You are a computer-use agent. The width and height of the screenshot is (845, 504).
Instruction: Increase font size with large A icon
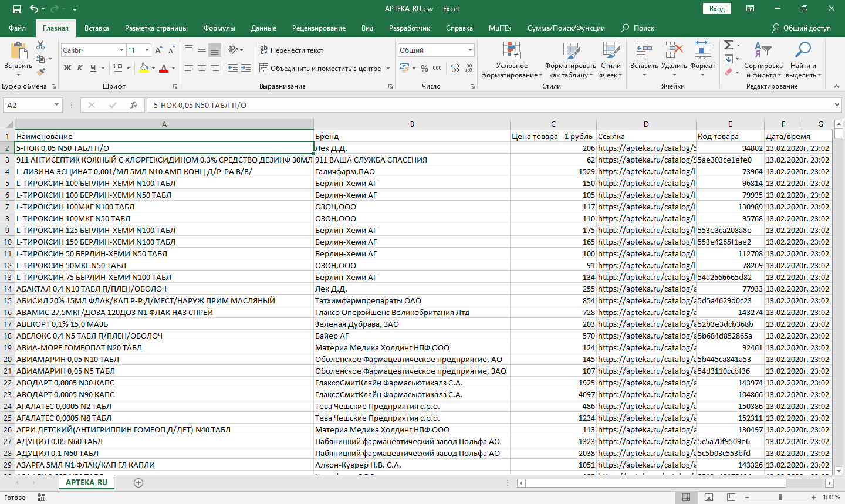(158, 50)
